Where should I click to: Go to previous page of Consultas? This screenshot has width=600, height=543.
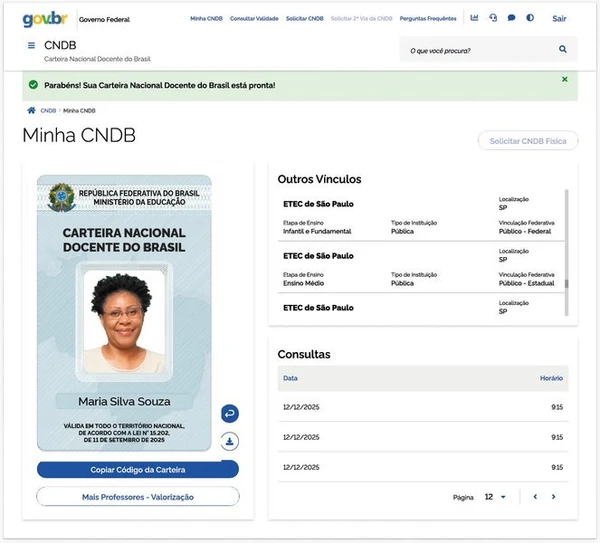[535, 497]
